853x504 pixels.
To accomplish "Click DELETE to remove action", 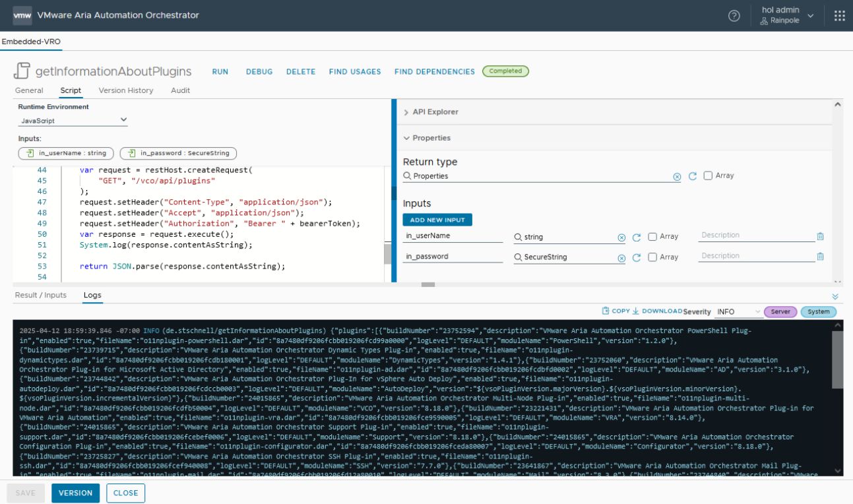I will 301,71.
